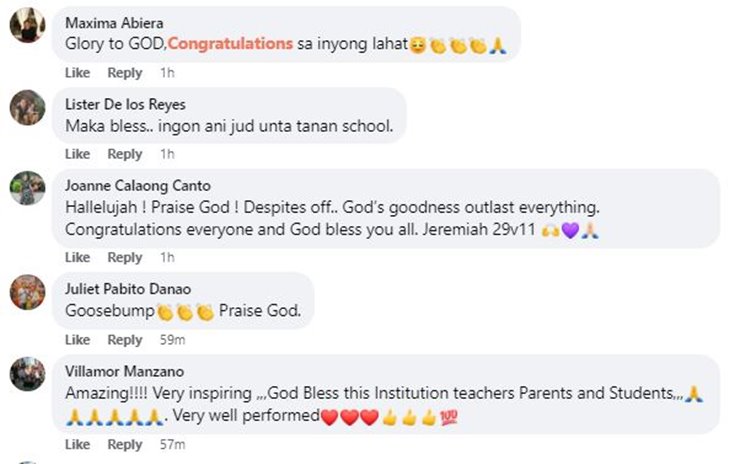
Task: Click the 59m timestamp on Juliet's comment
Action: click(170, 340)
